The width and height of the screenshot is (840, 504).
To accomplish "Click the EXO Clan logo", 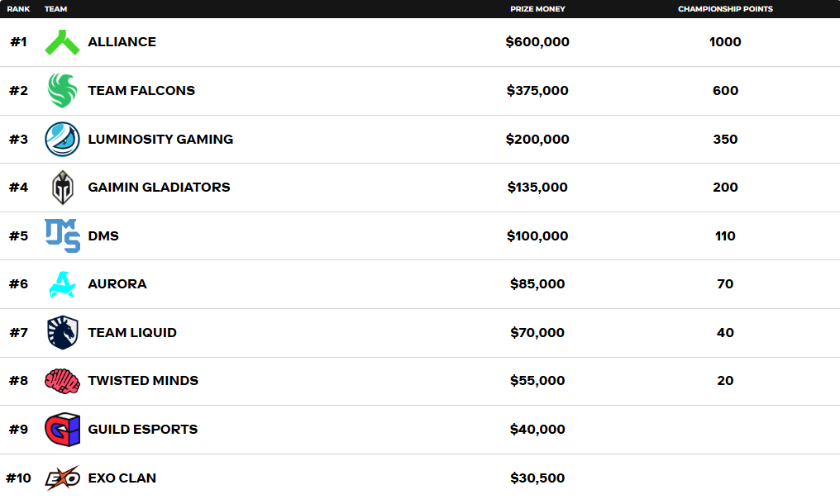I will pyautogui.click(x=62, y=478).
